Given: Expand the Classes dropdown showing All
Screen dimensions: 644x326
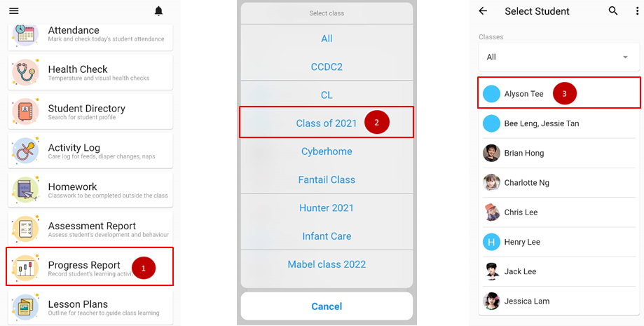Looking at the screenshot, I should point(558,57).
